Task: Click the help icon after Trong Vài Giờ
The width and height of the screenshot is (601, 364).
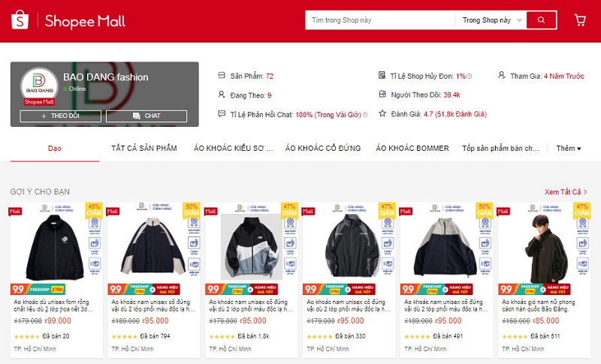Action: [x=365, y=114]
